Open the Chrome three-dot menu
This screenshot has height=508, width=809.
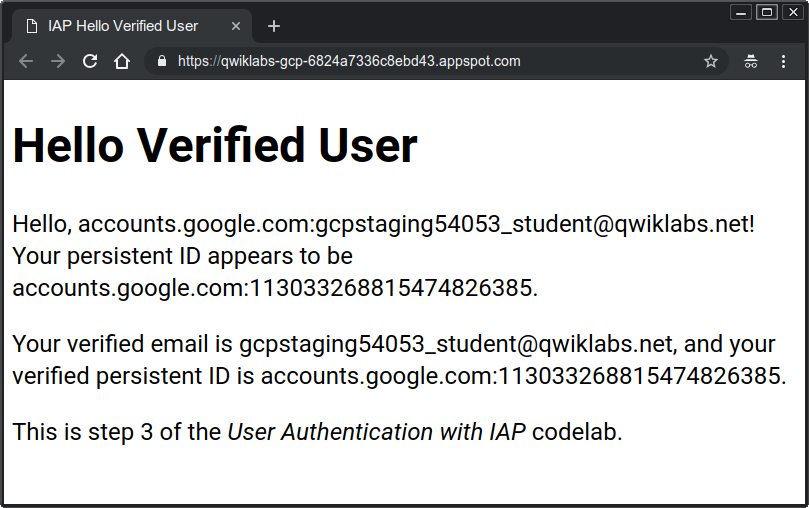coord(783,61)
